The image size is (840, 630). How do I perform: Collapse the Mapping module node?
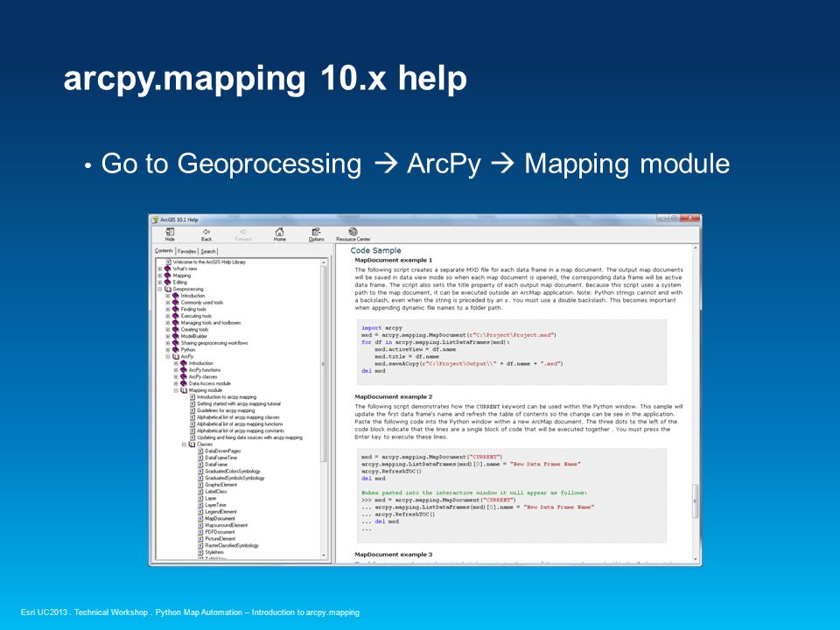(176, 390)
